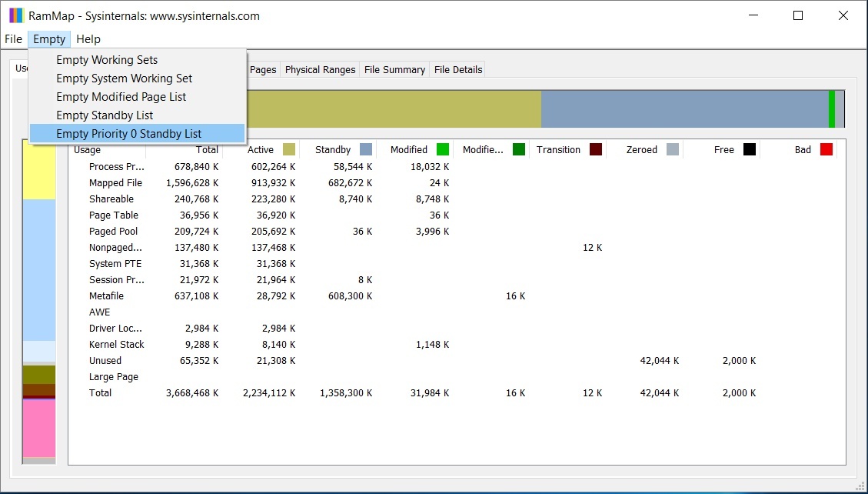868x494 pixels.
Task: Select the Large Page row
Action: (114, 376)
